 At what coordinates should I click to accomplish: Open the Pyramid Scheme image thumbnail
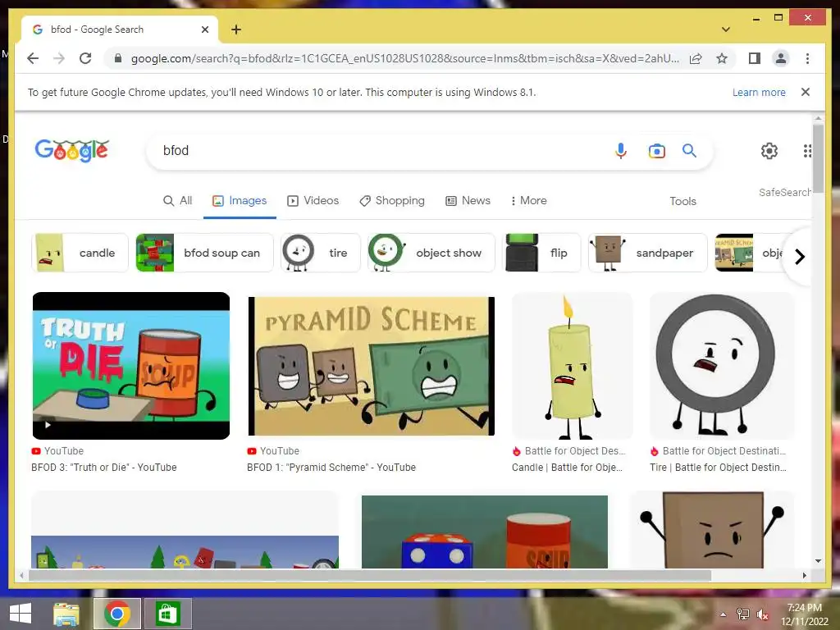coord(372,365)
